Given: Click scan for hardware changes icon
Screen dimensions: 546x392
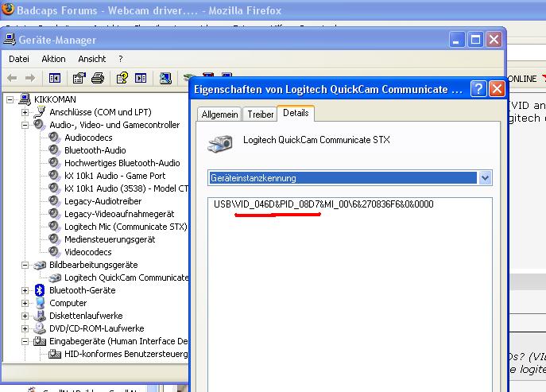Looking at the screenshot, I should (165, 78).
